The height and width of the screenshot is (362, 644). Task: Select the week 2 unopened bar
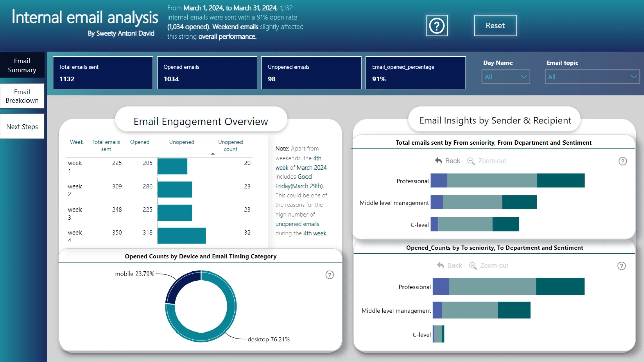175,190
